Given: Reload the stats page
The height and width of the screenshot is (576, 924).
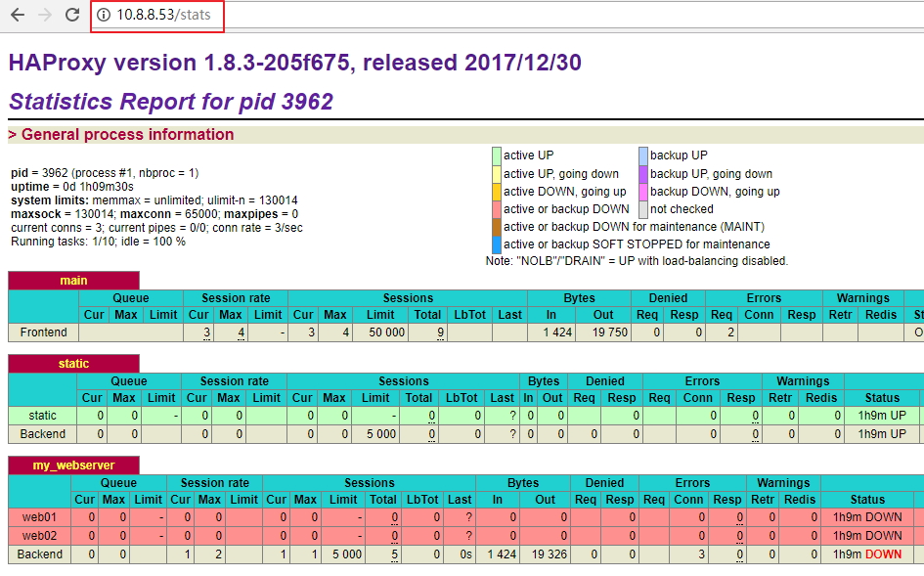Looking at the screenshot, I should click(72, 15).
